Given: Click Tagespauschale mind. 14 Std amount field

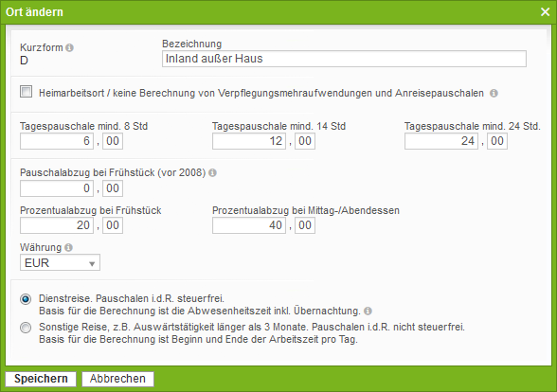Looking at the screenshot, I should pyautogui.click(x=249, y=141).
